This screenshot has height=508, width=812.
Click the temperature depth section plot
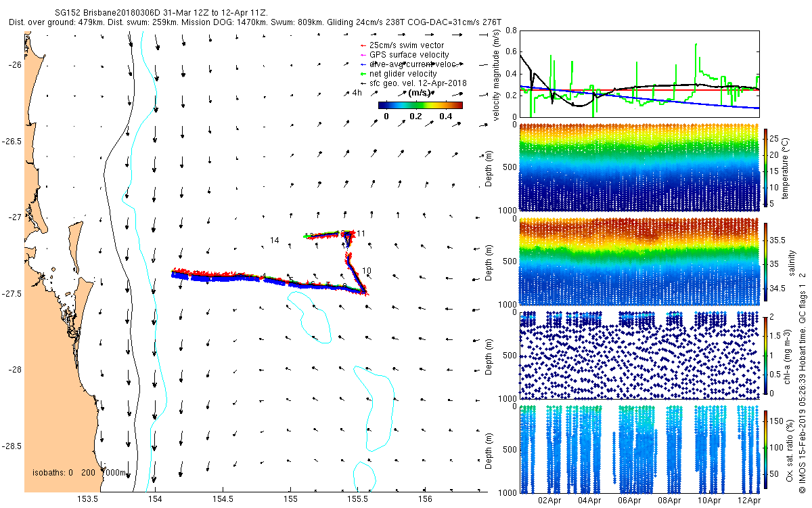(639, 167)
